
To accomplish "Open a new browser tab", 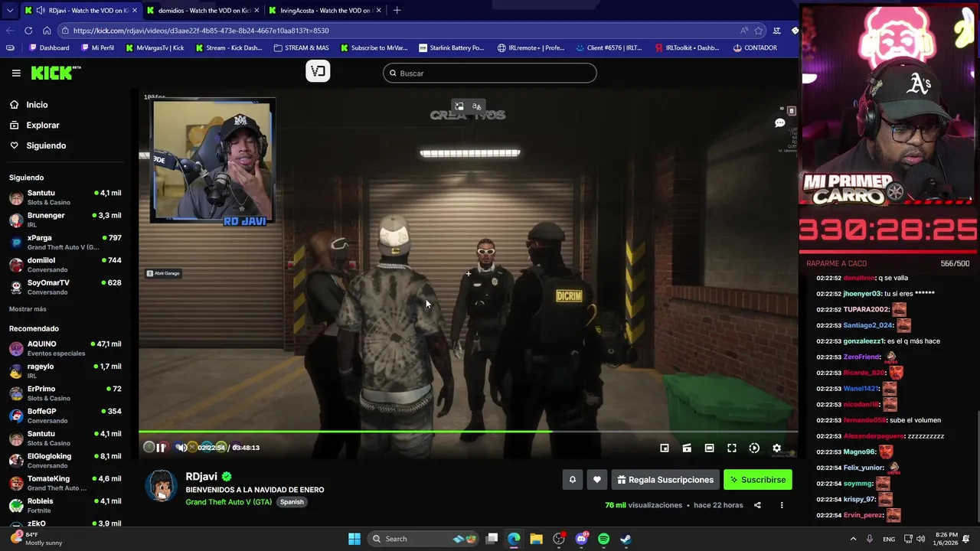I will coord(397,11).
